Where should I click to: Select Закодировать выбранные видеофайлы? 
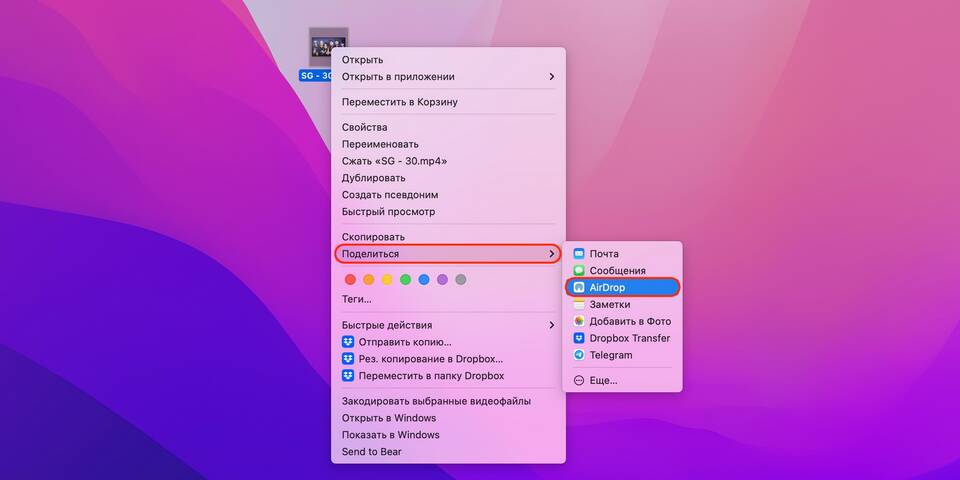tap(448, 401)
